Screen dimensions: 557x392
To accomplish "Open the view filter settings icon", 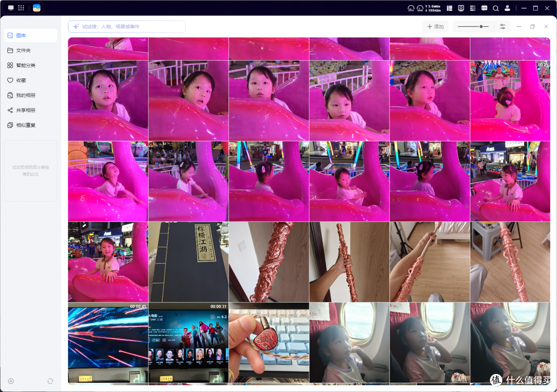I will (502, 27).
